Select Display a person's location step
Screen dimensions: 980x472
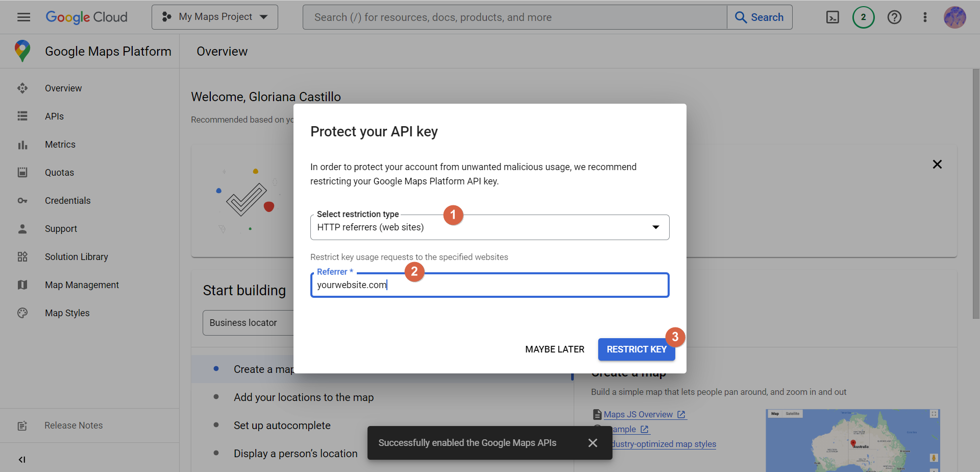296,454
